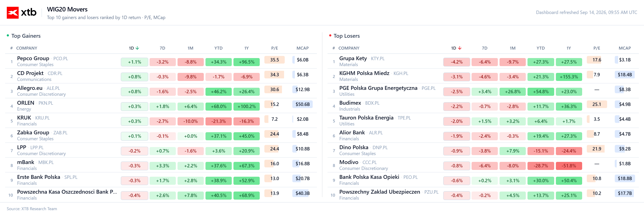This screenshot has height=214, width=644.
Task: Click the red 1D sort arrow in Top Losers
Action: tap(459, 48)
